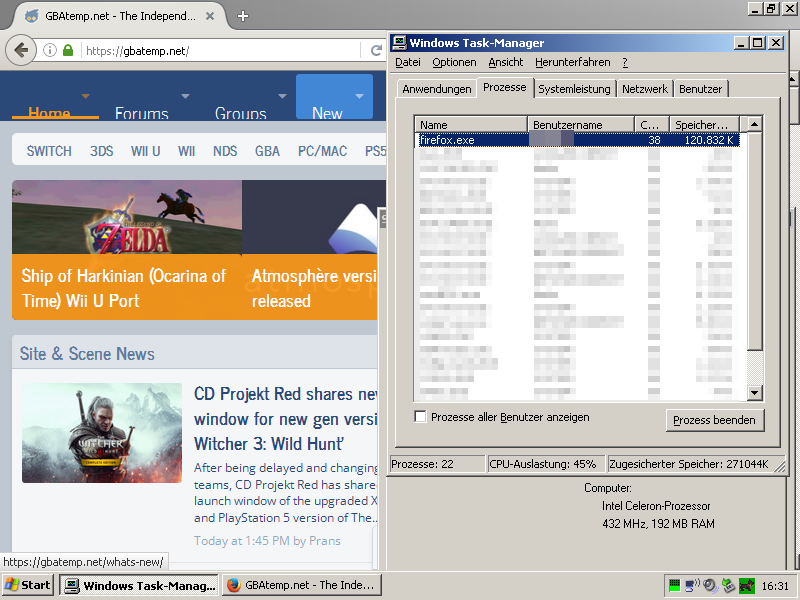
Task: Open the Ansicht menu
Action: click(506, 62)
